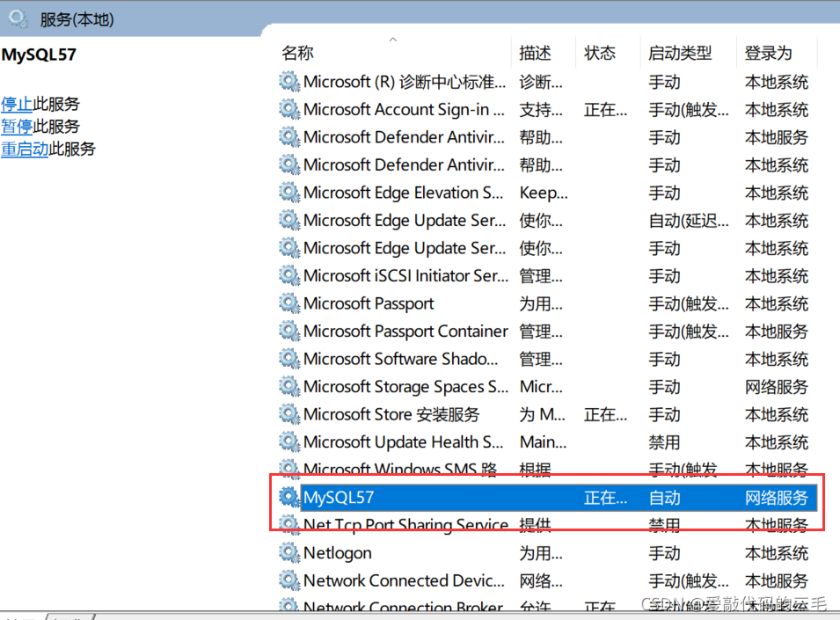840x620 pixels.
Task: Click 正在... status of MySQL57 row
Action: [x=605, y=498]
